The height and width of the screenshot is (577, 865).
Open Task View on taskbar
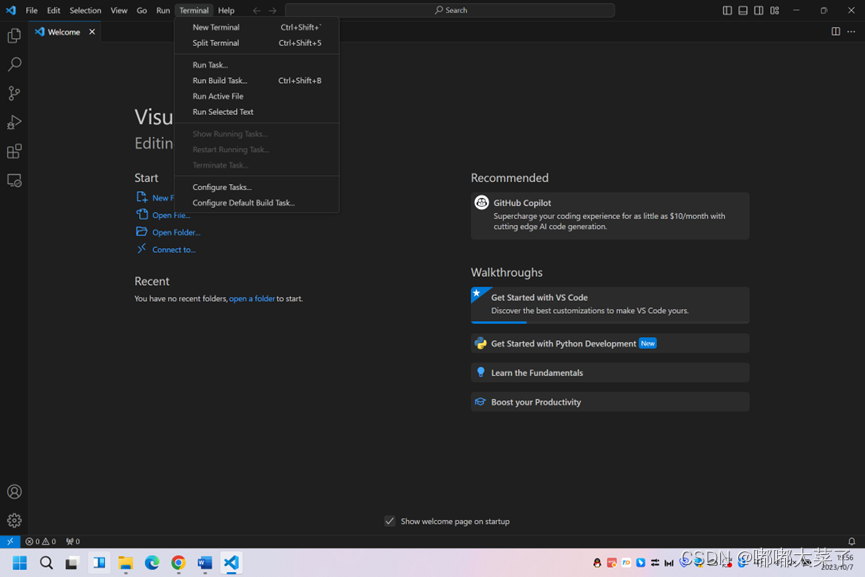click(x=72, y=563)
